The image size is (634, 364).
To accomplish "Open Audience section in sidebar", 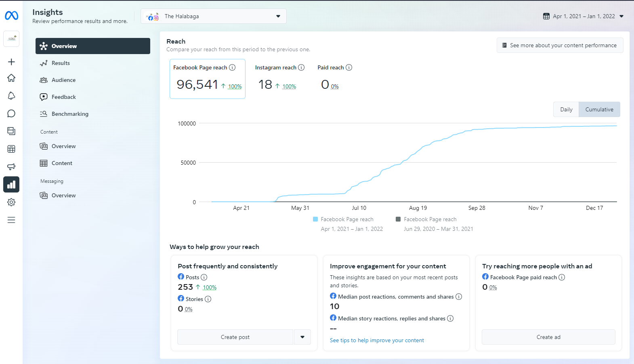I will (x=93, y=80).
